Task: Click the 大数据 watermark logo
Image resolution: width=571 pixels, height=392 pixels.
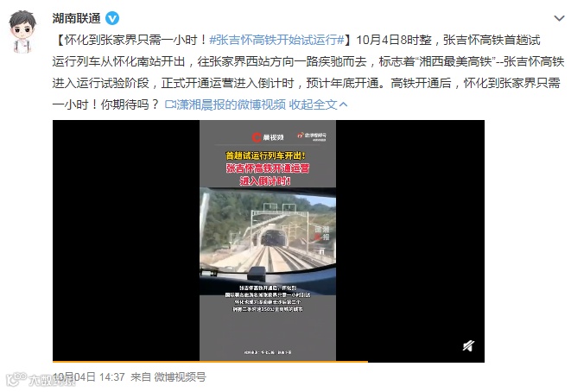Action: 40,379
